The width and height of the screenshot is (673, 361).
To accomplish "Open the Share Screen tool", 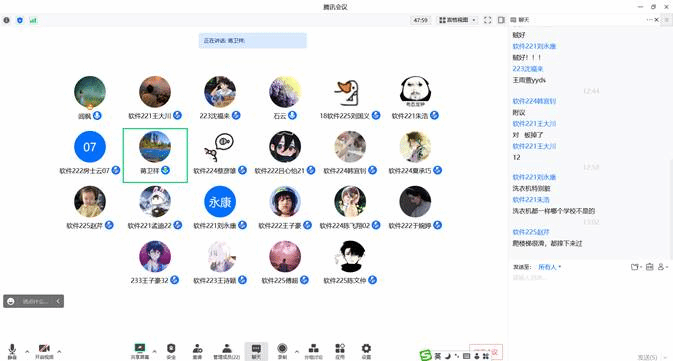I will pos(140,351).
